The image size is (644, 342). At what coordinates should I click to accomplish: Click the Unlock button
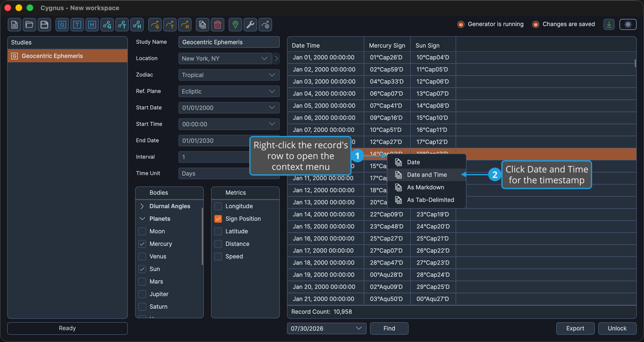tap(617, 328)
